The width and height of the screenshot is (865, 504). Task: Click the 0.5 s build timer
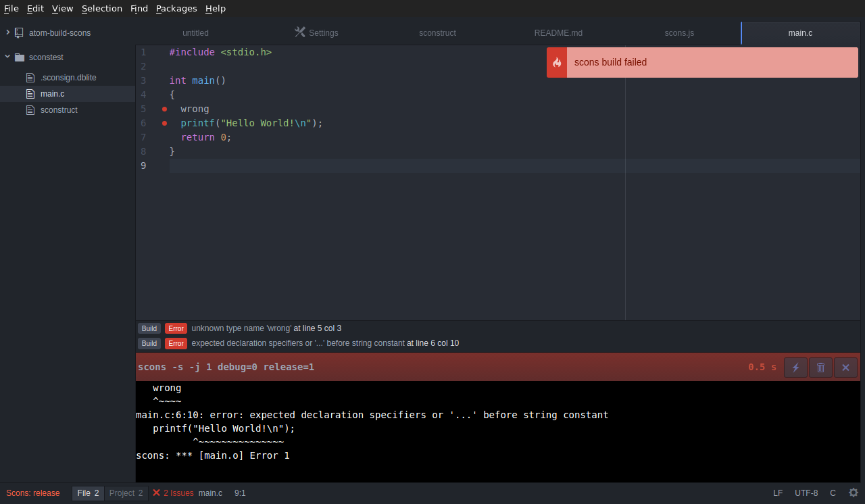tap(761, 368)
